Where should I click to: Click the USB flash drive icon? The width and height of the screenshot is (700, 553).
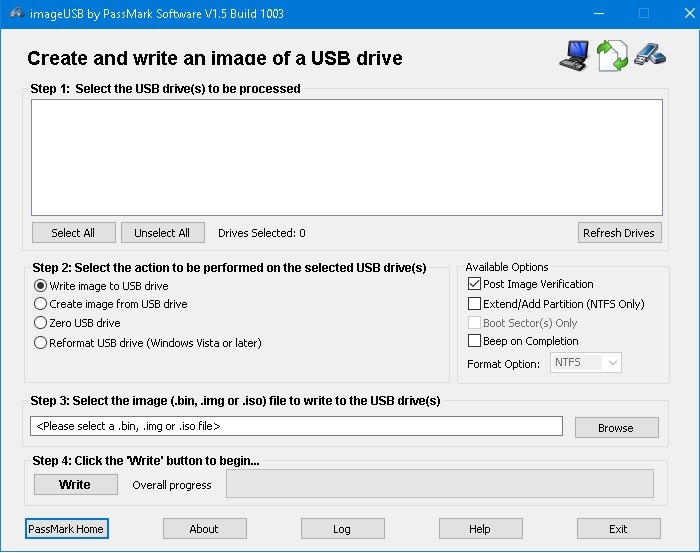(650, 54)
